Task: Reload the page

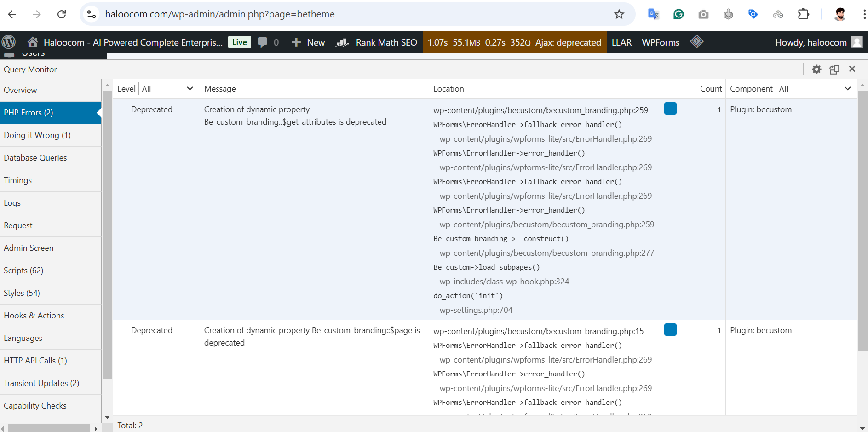Action: click(x=62, y=14)
